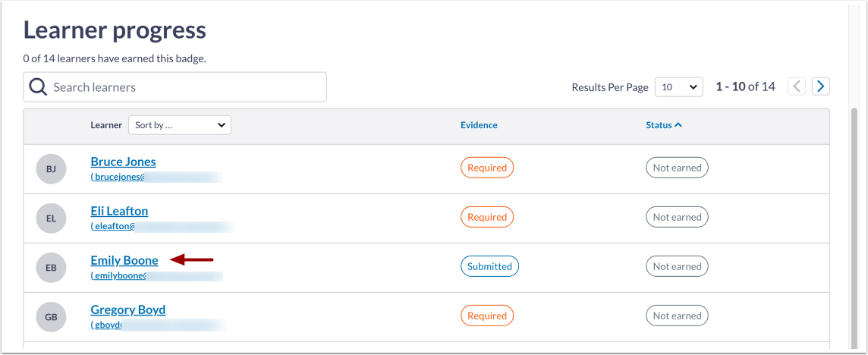Viewport: 868px width, 355px height.
Task: Click Bruce Jones's Required evidence badge
Action: [486, 168]
